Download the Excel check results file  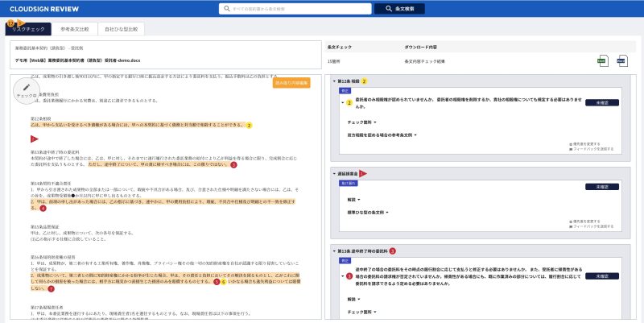602,60
